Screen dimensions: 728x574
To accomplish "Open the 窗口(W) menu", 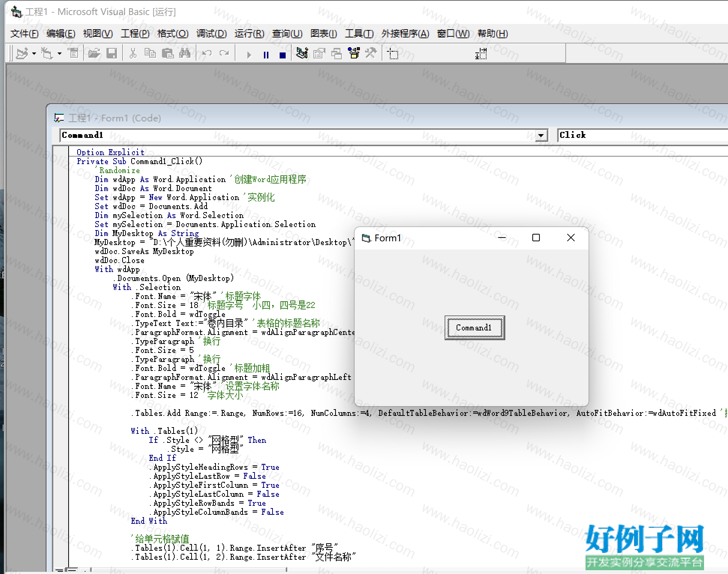I will 453,34.
